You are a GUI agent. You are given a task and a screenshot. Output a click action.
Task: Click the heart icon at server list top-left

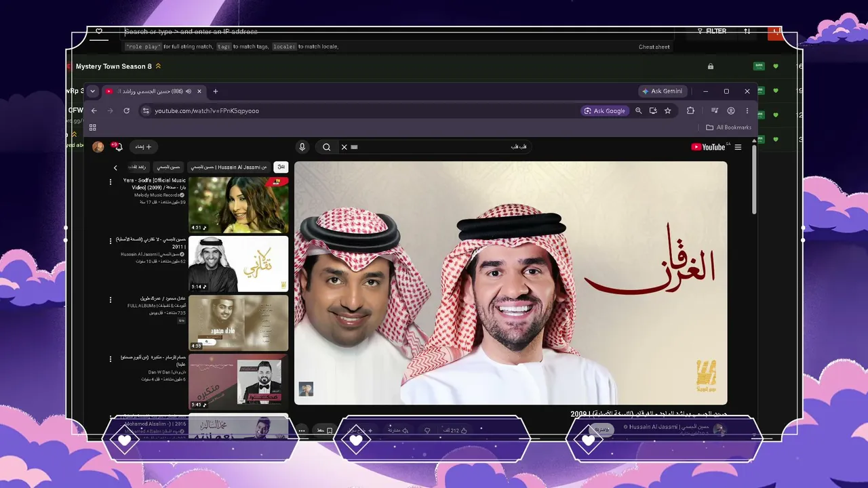pos(99,31)
